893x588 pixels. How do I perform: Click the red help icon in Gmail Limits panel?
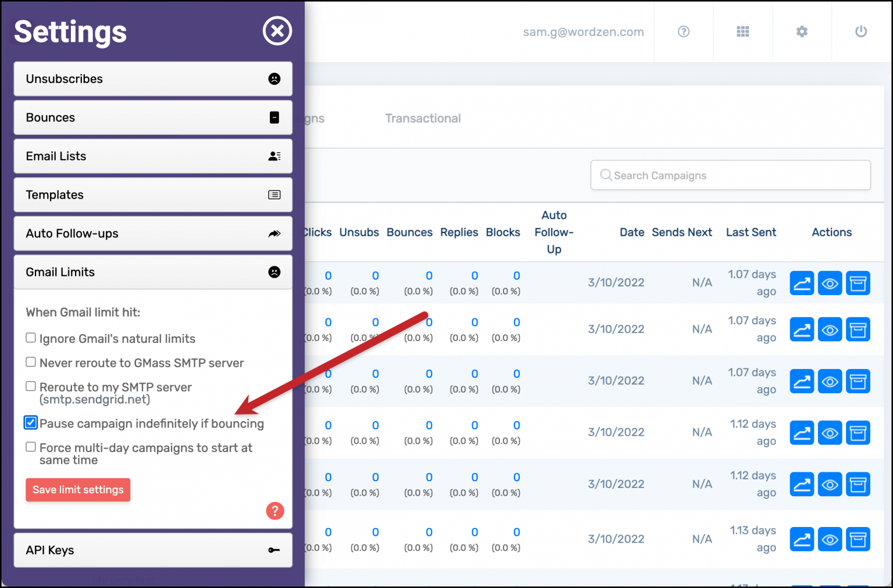pyautogui.click(x=275, y=511)
